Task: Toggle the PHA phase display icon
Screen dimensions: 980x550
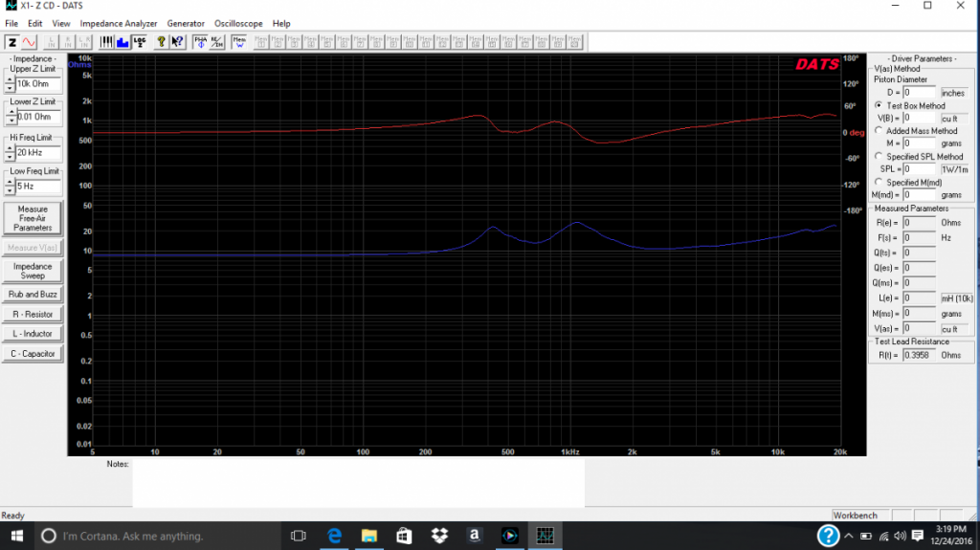Action: pyautogui.click(x=200, y=42)
